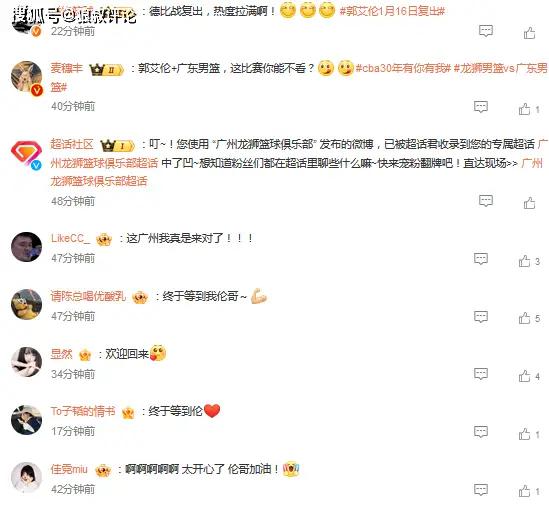549x508 pixels.
Task: Like the comment by 麦穗丰
Action: (524, 109)
